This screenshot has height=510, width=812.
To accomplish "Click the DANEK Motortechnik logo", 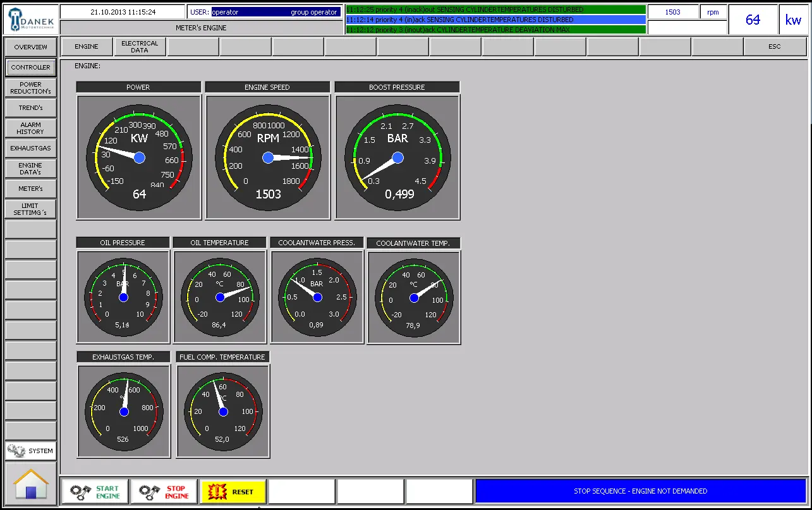I will tap(30, 19).
